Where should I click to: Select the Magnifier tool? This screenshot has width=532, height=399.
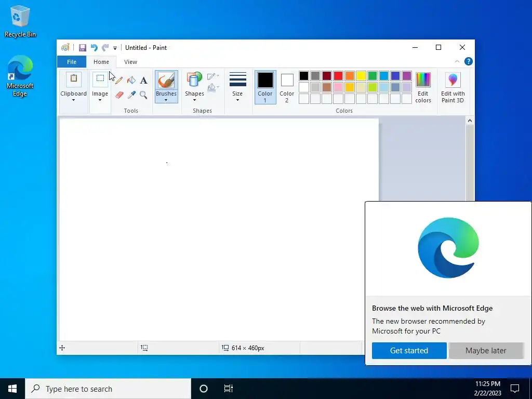tap(143, 95)
